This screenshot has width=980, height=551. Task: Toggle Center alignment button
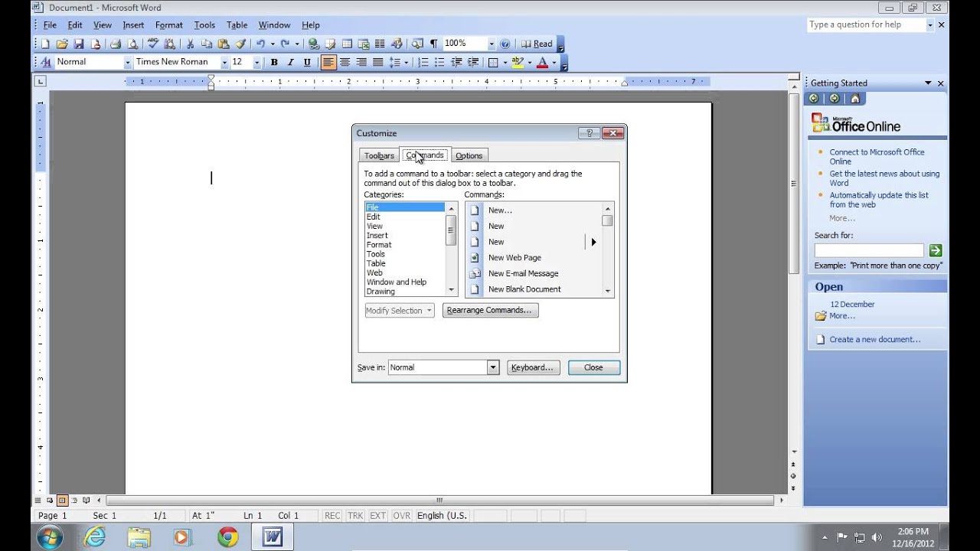(x=345, y=63)
